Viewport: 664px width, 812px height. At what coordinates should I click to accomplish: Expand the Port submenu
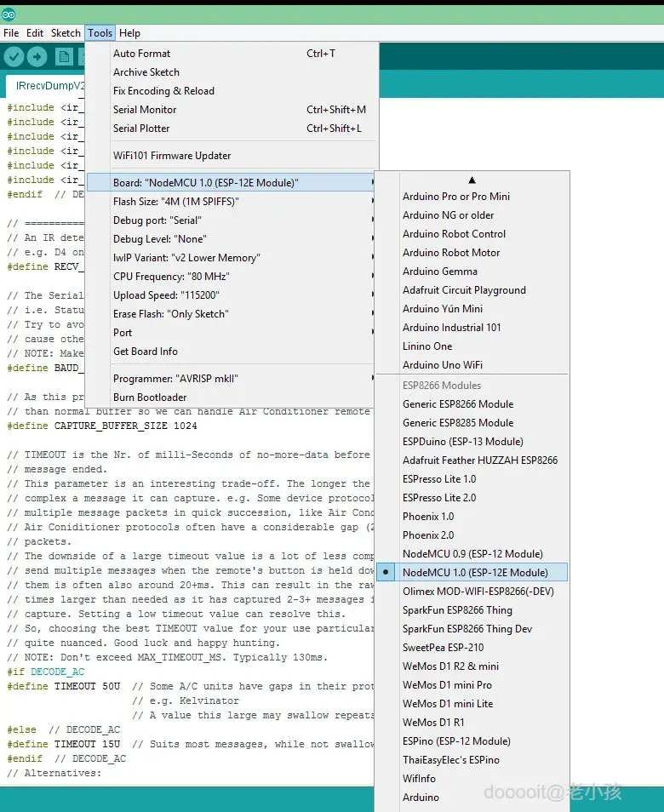(231, 333)
